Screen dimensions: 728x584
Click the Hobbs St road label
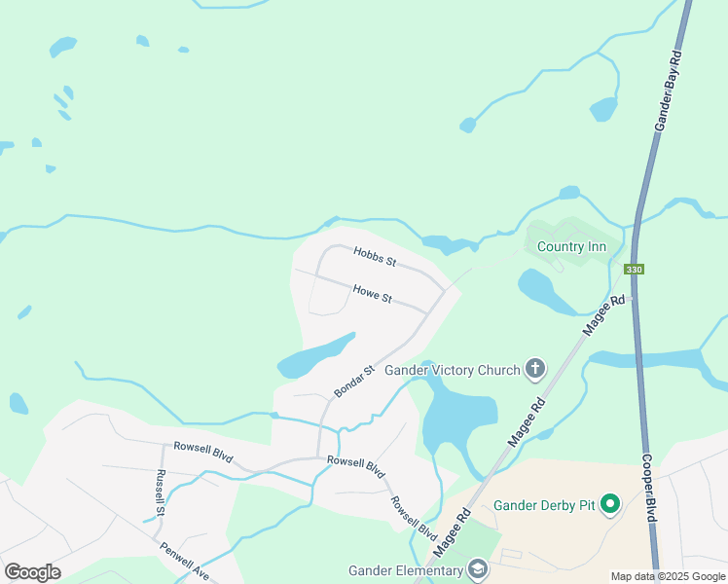click(375, 257)
